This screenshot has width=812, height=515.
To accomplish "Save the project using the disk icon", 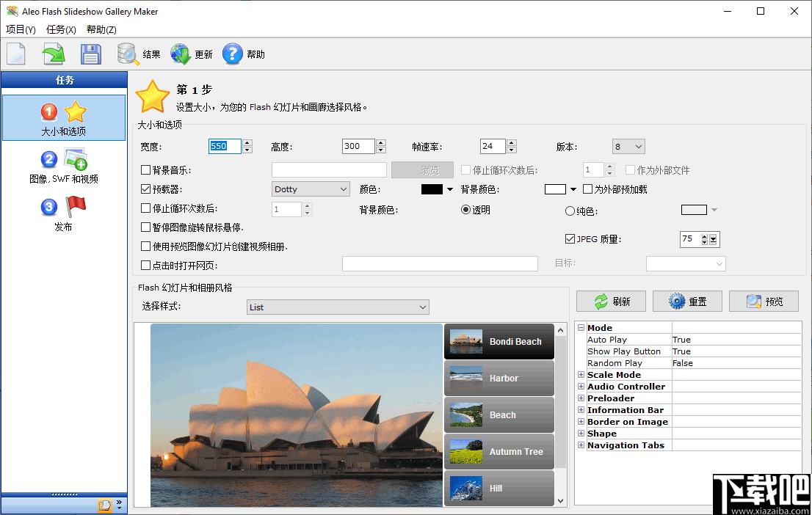I will [90, 53].
